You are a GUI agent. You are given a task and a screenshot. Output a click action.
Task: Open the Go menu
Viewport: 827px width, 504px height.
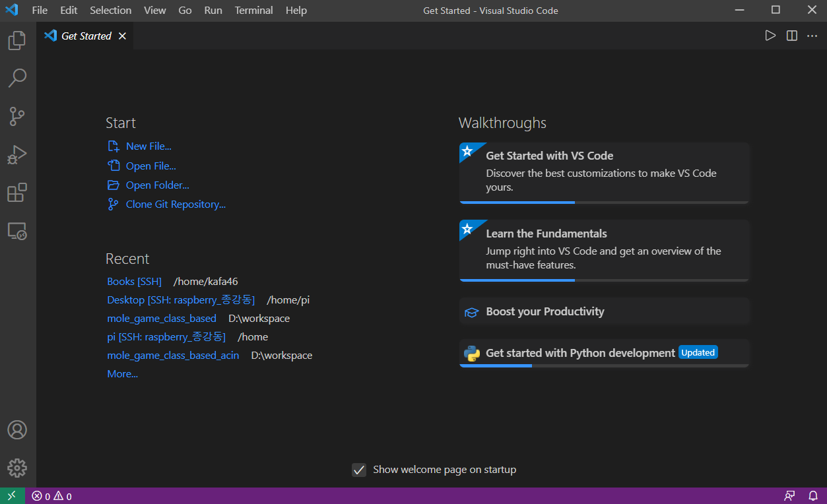tap(185, 11)
